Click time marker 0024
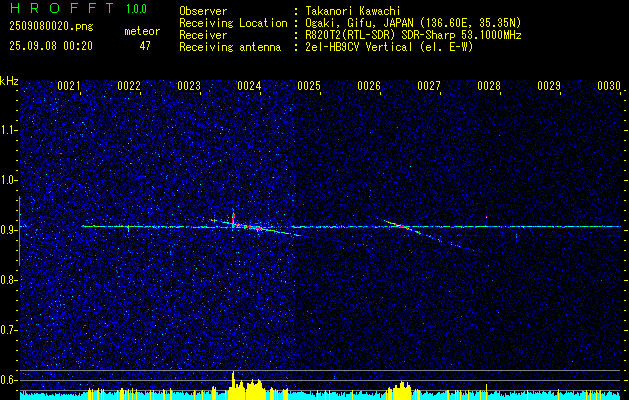The height and width of the screenshot is (400, 629). 249,86
